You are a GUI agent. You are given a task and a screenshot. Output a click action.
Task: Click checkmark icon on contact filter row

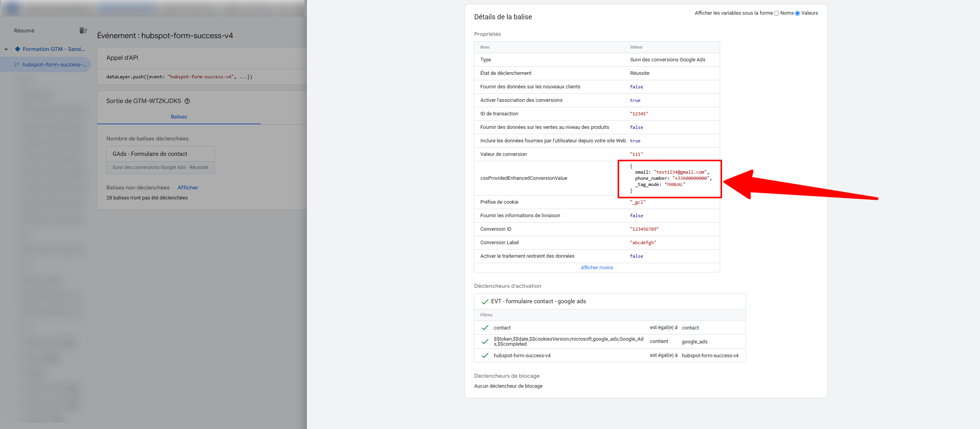click(x=485, y=328)
